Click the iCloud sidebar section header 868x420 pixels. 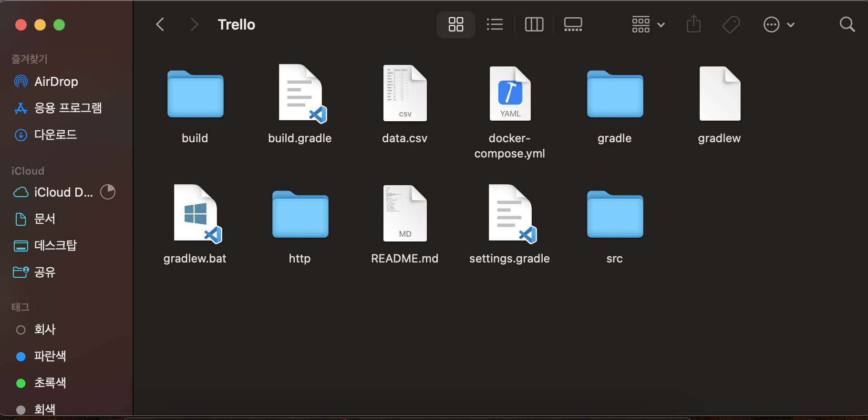click(28, 171)
